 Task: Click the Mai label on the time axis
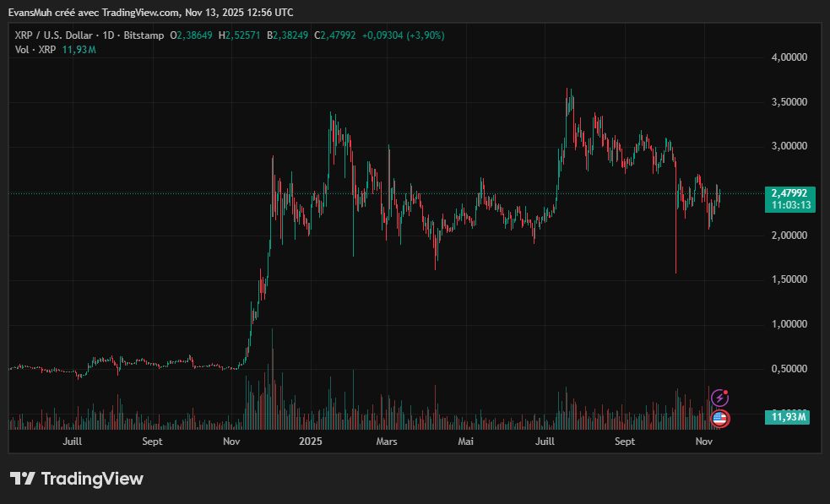pos(466,441)
